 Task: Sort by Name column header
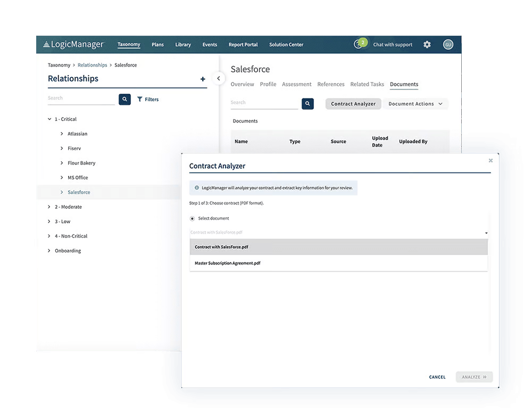pyautogui.click(x=241, y=142)
